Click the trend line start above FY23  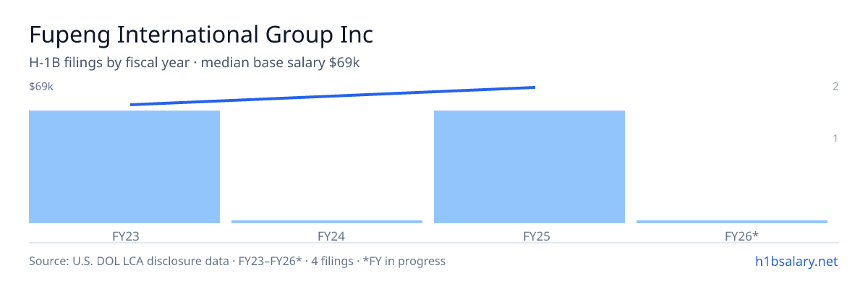(131, 105)
